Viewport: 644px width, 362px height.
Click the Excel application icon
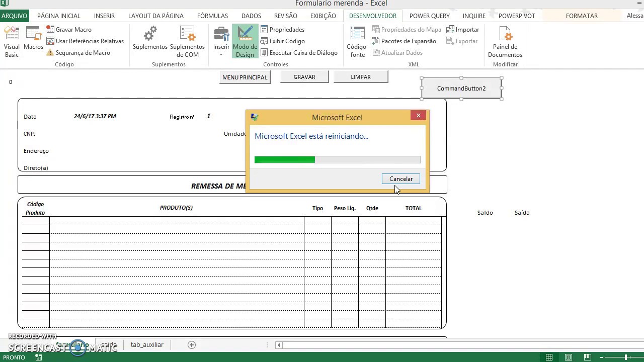pyautogui.click(x=5, y=3)
